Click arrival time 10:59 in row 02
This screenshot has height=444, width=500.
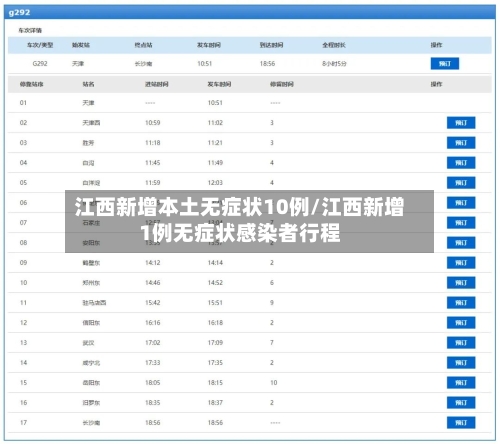pos(153,123)
